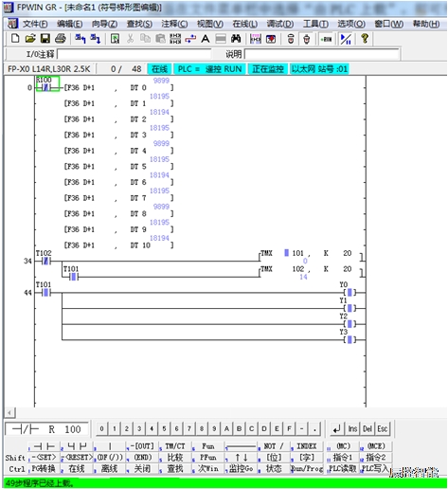448x489 pixels.
Task: Click the NOT / function key
Action: pos(274,446)
